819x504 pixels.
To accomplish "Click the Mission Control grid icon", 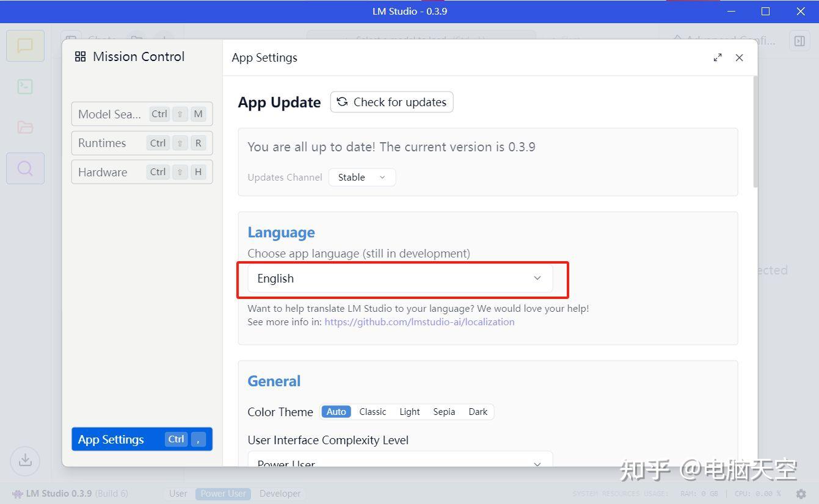I will (80, 57).
